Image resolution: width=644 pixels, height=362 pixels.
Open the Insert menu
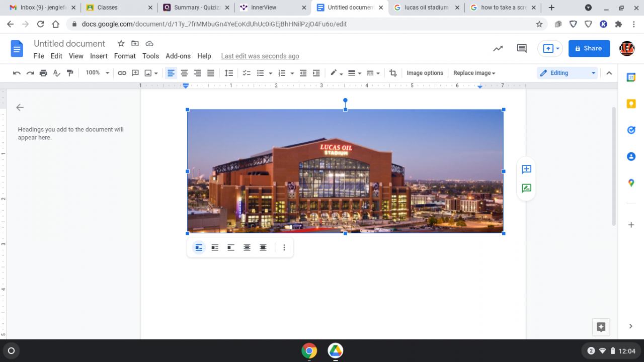point(99,56)
